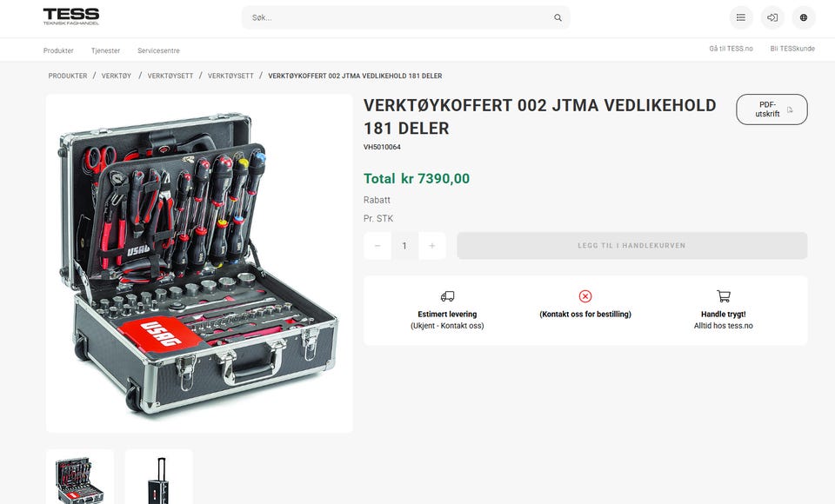Click the delivery truck icon

coord(447,296)
